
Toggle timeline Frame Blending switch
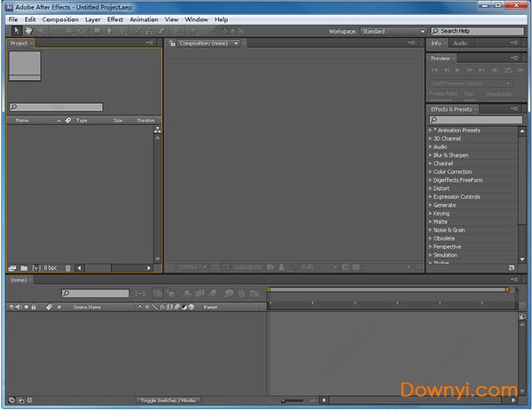tap(199, 293)
